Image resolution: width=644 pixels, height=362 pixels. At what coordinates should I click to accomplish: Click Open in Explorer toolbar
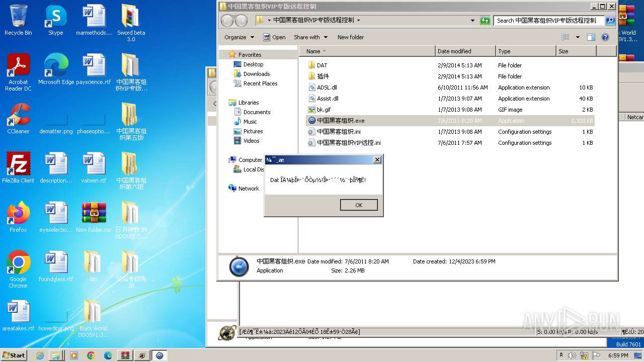275,37
